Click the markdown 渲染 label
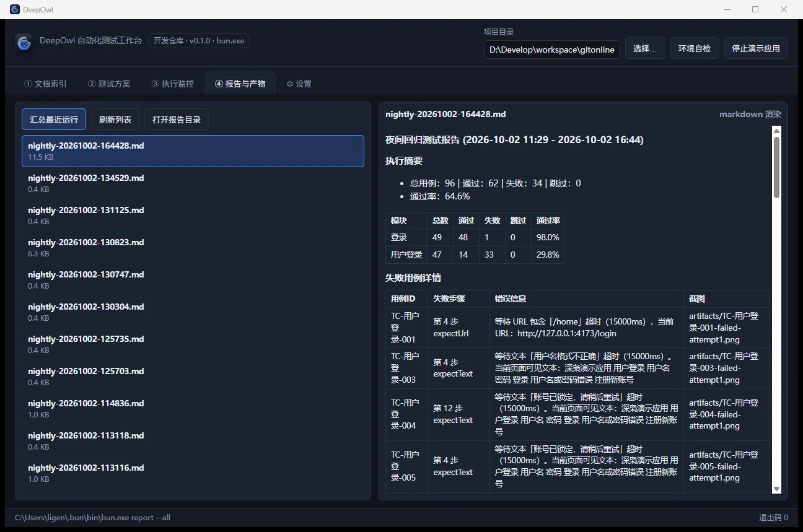This screenshot has width=803, height=532. tap(750, 114)
